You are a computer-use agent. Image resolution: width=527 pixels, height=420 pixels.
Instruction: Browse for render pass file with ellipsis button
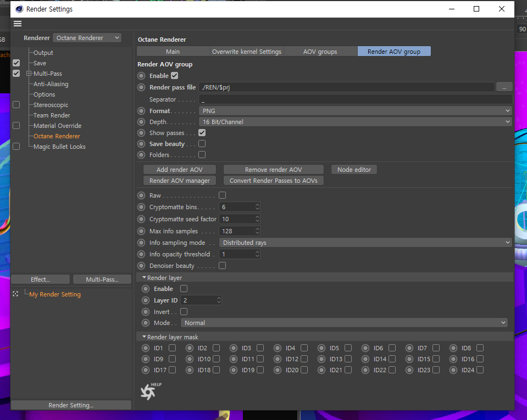pos(504,87)
